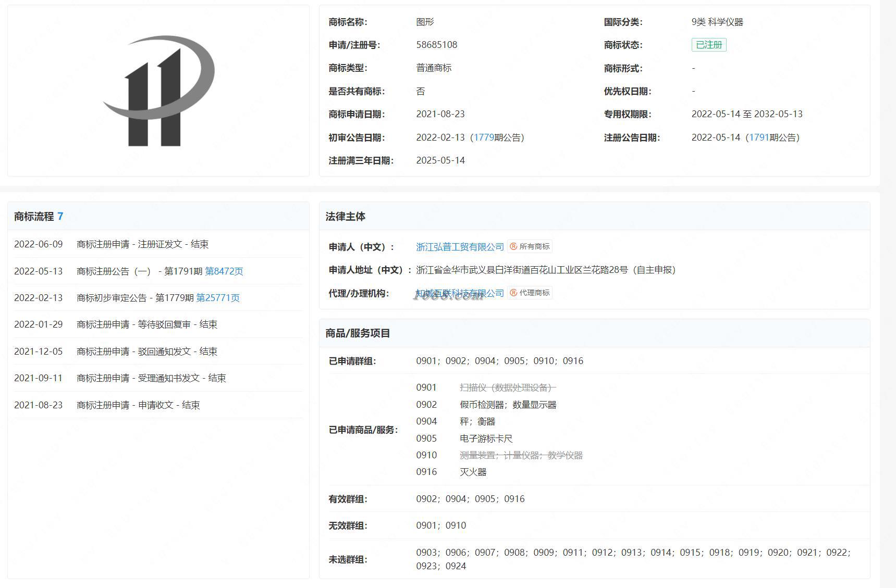896x588 pixels.
Task: Click the exclusive rights period 2022-05-14 至 2032-05-13
Action: click(747, 114)
